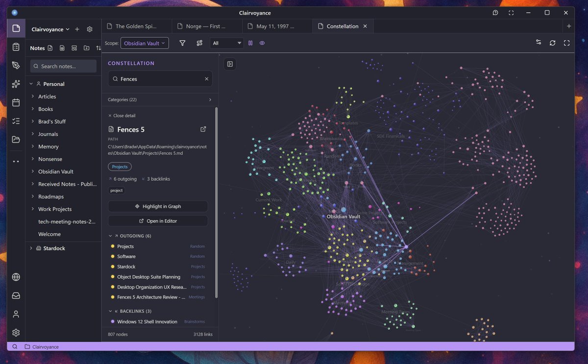The image size is (588, 364).
Task: Click the plus icon beside Clairvoyance
Action: click(x=77, y=29)
